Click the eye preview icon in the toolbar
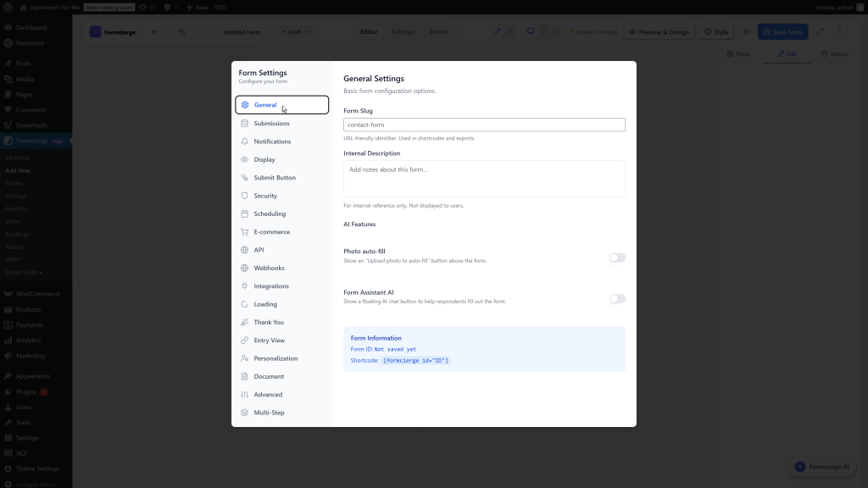 [x=509, y=30]
